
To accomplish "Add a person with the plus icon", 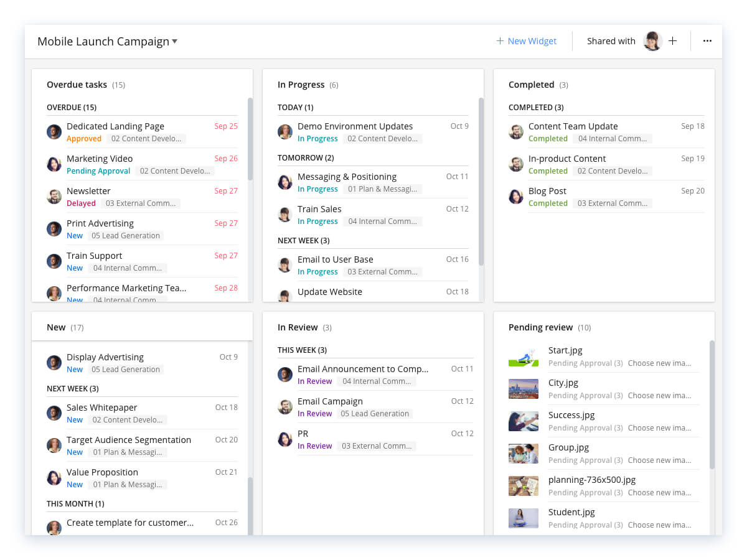I will coord(672,41).
